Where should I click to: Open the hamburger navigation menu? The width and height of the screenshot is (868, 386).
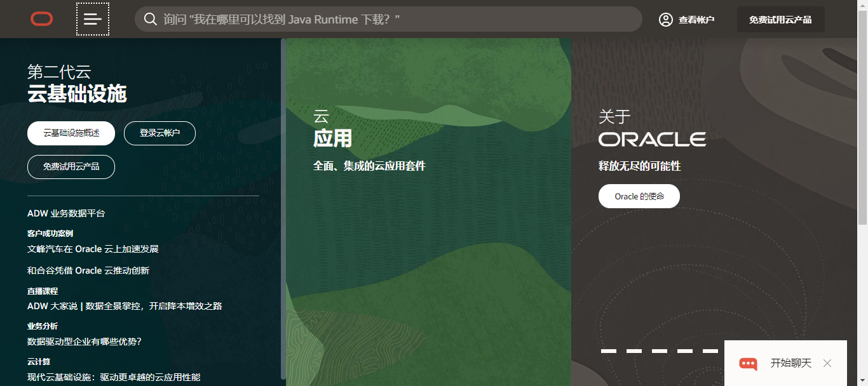coord(93,19)
